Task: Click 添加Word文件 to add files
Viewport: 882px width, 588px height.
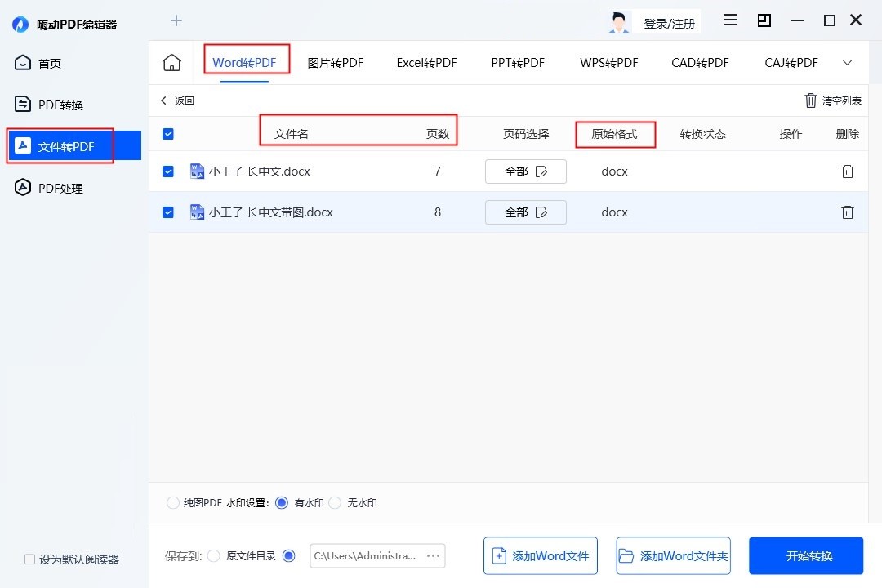Action: (540, 555)
